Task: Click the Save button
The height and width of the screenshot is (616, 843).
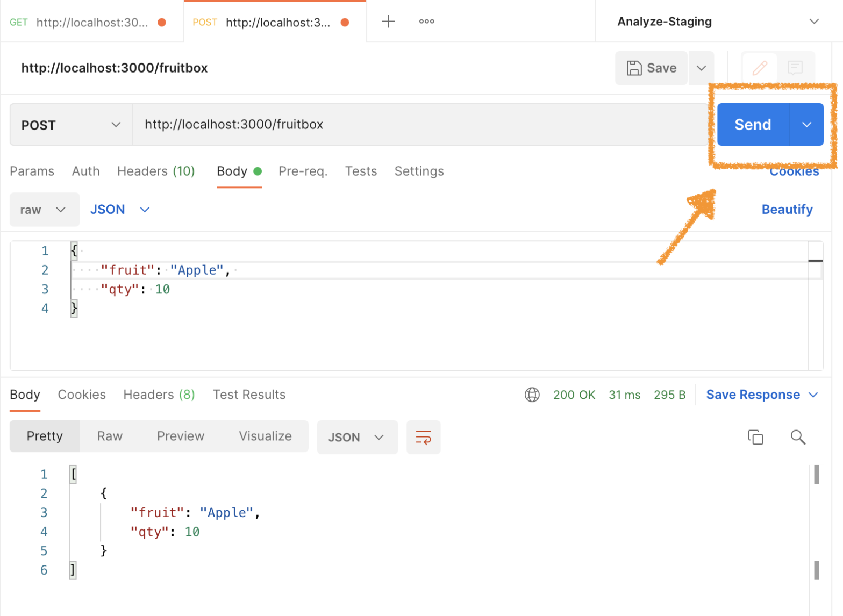Action: coord(651,68)
